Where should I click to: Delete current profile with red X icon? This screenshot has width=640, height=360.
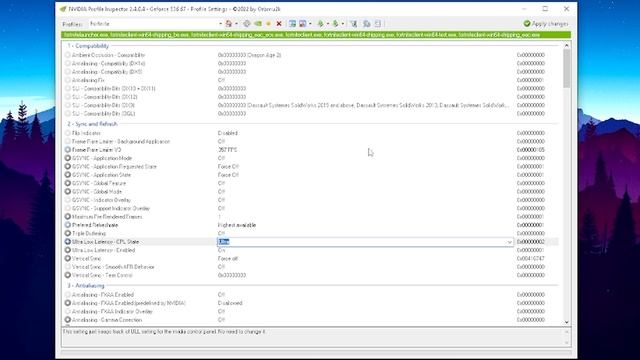tap(279, 24)
